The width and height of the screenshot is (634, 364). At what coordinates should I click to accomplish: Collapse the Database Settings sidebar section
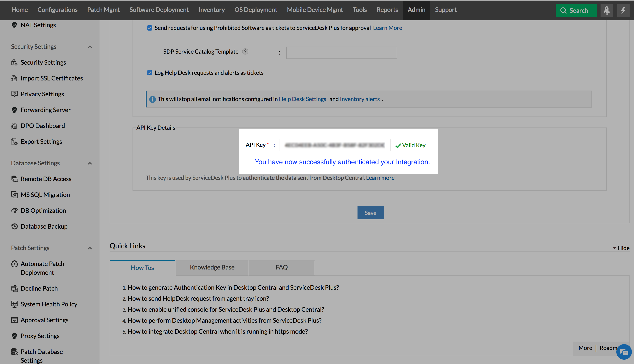pos(90,163)
